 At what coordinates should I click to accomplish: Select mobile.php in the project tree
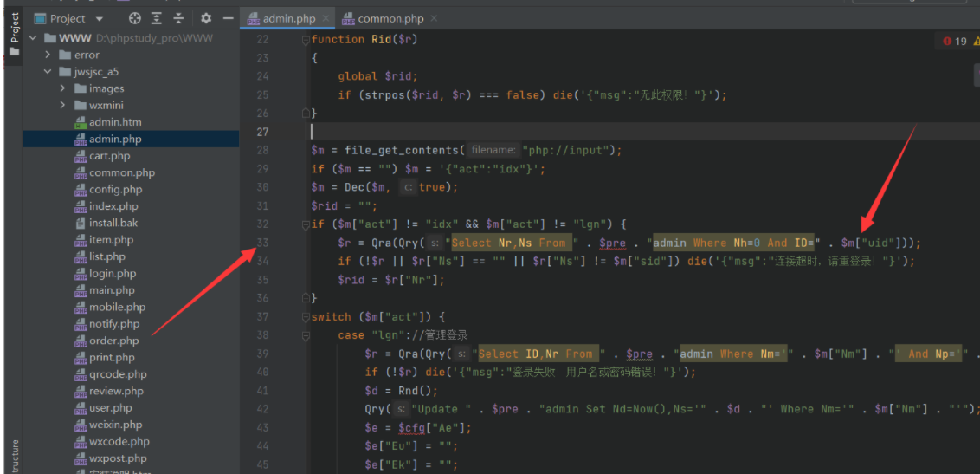pyautogui.click(x=117, y=308)
